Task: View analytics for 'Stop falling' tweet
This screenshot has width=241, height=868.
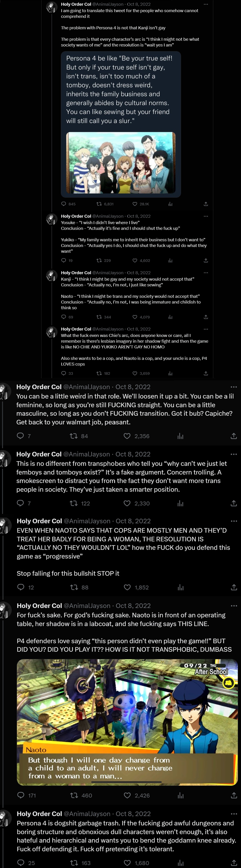Action: (181, 587)
